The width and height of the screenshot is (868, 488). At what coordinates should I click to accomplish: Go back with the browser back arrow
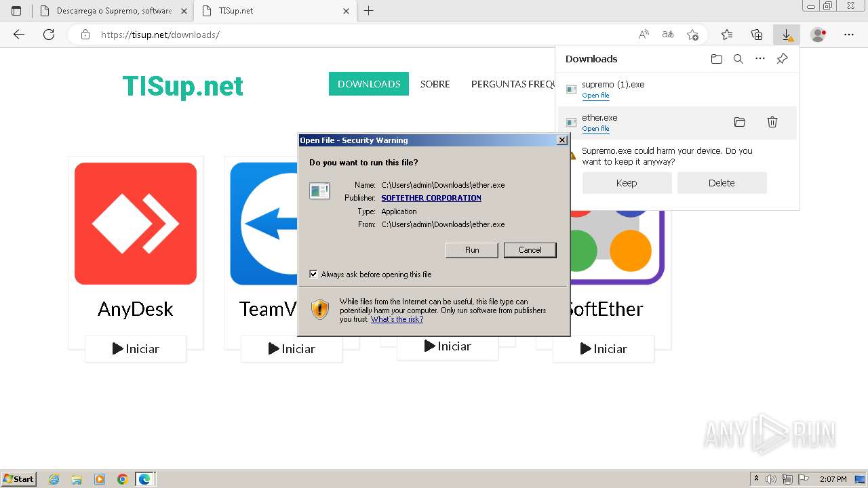point(19,35)
